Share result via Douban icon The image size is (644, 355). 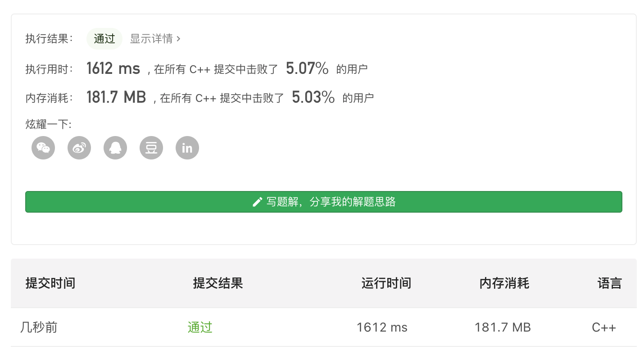[x=151, y=148]
